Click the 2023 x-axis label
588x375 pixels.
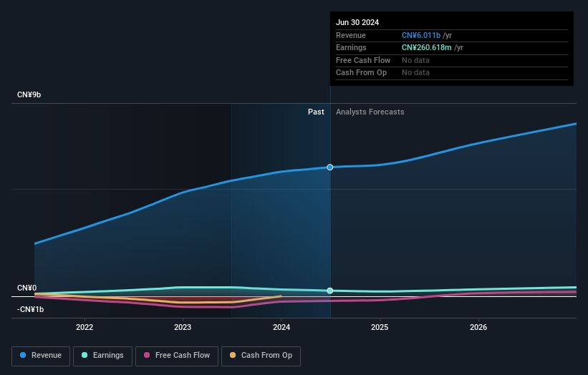click(x=183, y=327)
